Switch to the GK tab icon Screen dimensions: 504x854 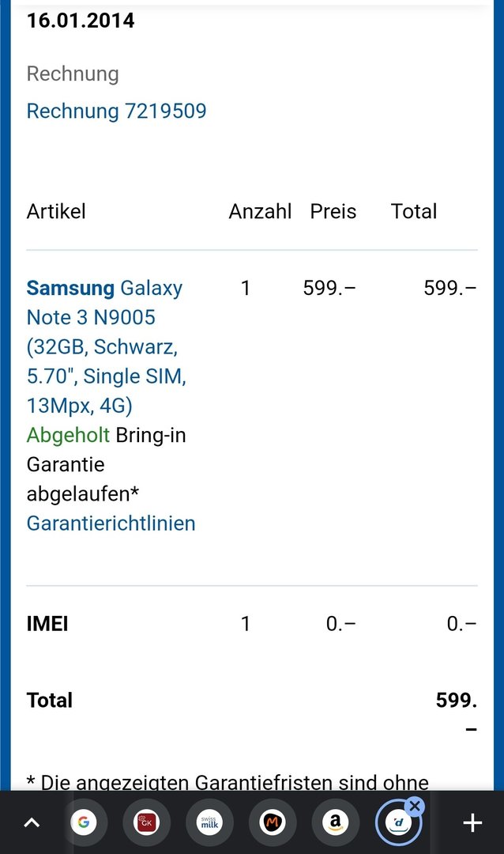pyautogui.click(x=146, y=822)
